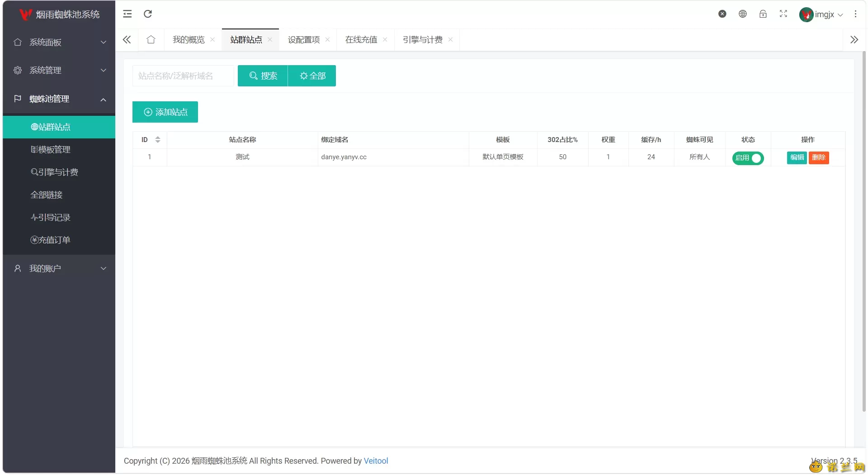Screen dimensions: 868x475
Task: Click the 添加站点 button
Action: click(x=165, y=112)
